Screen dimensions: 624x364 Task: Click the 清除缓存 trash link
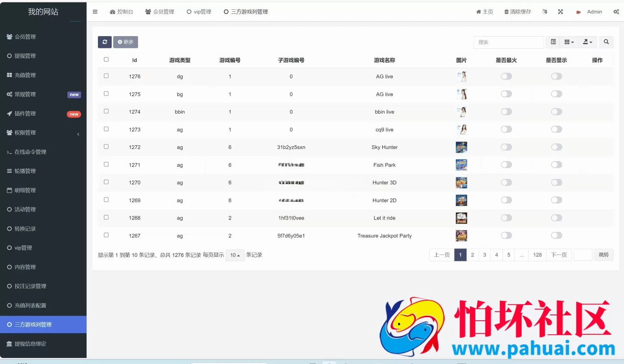[518, 12]
